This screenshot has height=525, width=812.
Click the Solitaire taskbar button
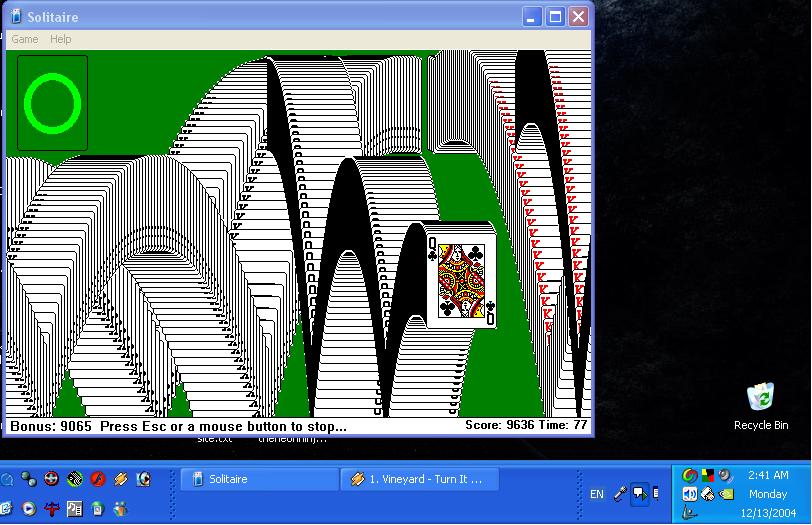click(x=256, y=479)
